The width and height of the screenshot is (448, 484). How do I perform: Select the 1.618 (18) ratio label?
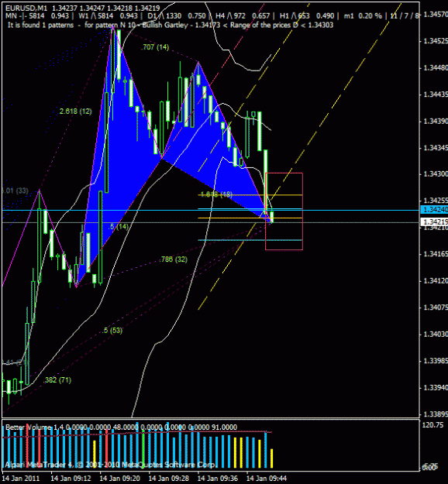[216, 194]
